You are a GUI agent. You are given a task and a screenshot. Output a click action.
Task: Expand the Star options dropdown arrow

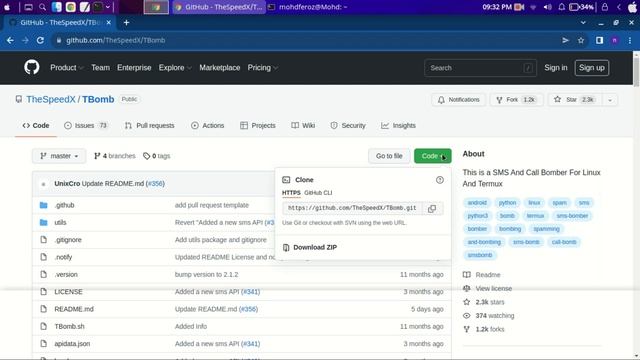[610, 100]
